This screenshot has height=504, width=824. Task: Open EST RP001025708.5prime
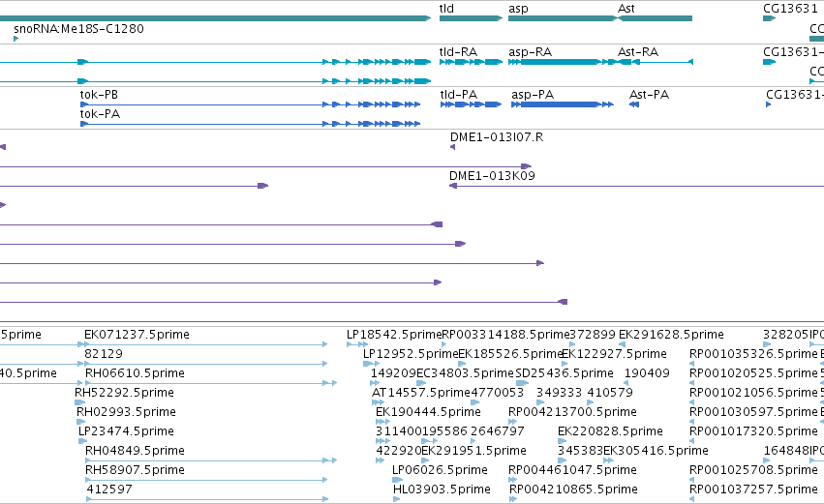(753, 470)
